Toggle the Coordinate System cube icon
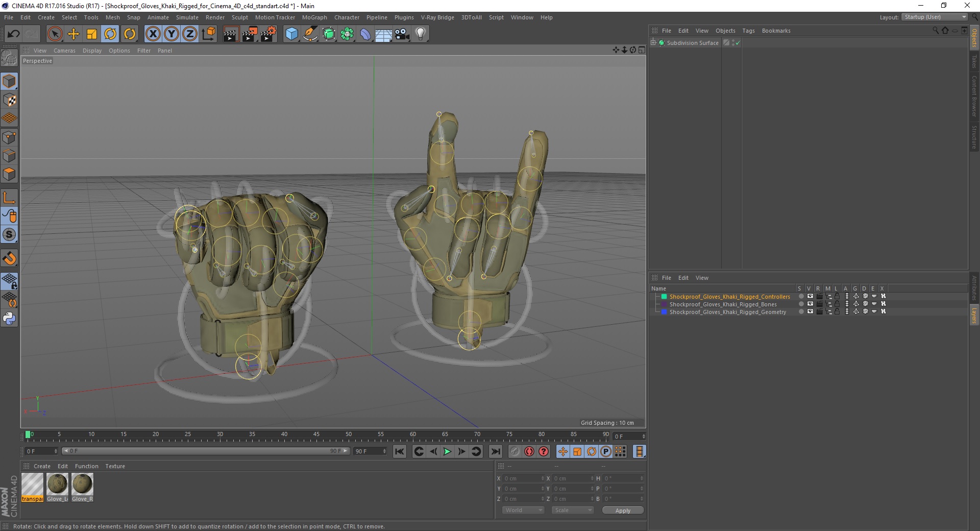980x531 pixels. 209,34
